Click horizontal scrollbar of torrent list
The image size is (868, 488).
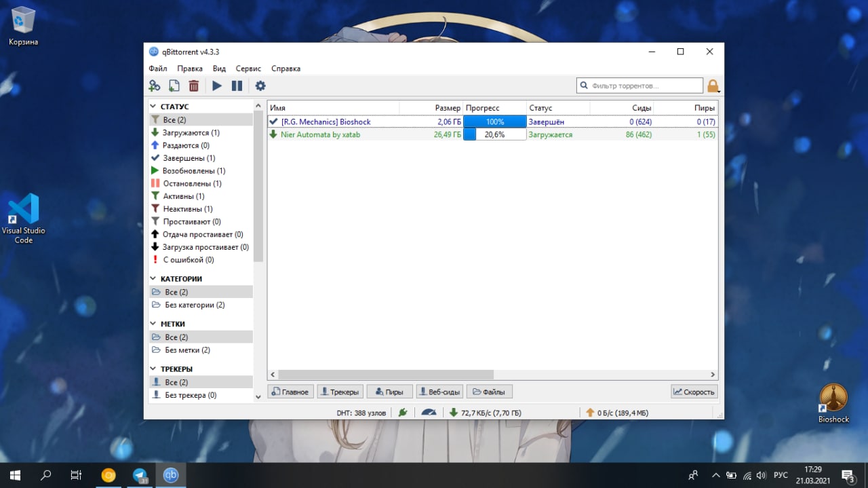coord(386,375)
